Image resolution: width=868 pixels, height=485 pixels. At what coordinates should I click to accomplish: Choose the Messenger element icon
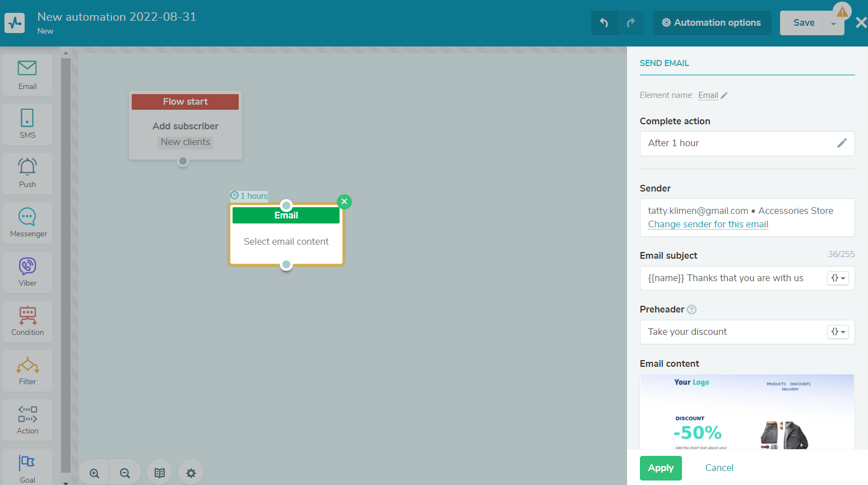click(27, 222)
